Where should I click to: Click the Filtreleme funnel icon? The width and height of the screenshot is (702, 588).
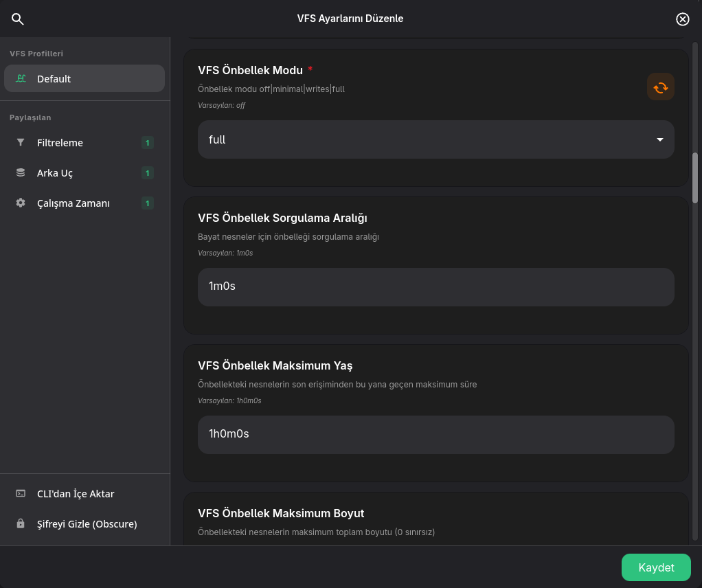pos(21,142)
